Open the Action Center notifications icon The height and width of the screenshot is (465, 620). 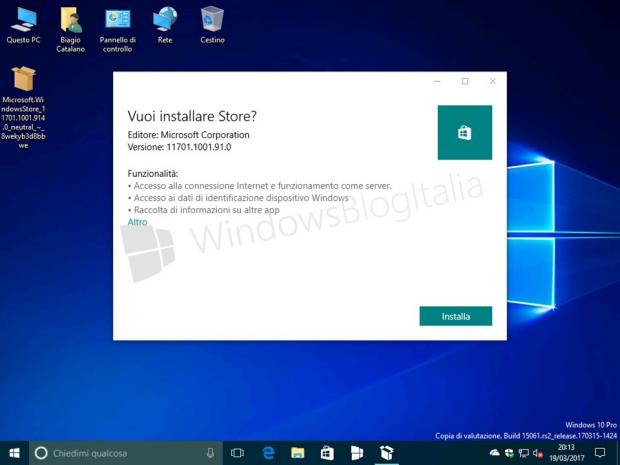point(600,453)
